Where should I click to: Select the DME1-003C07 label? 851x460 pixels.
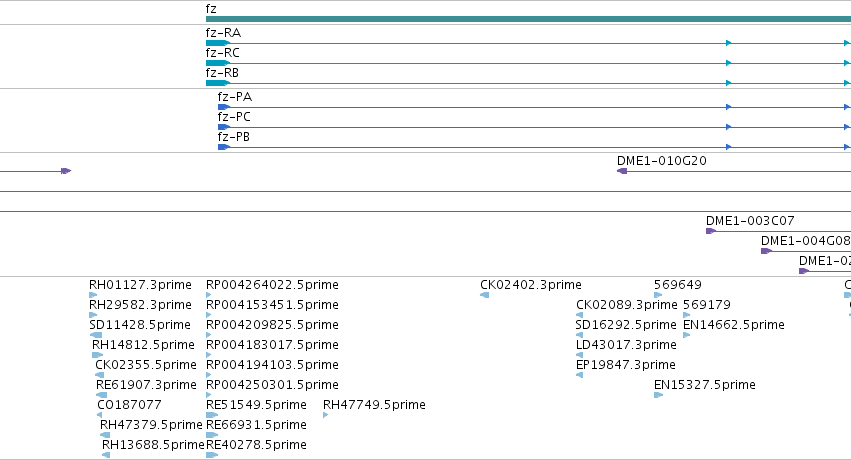tap(750, 221)
